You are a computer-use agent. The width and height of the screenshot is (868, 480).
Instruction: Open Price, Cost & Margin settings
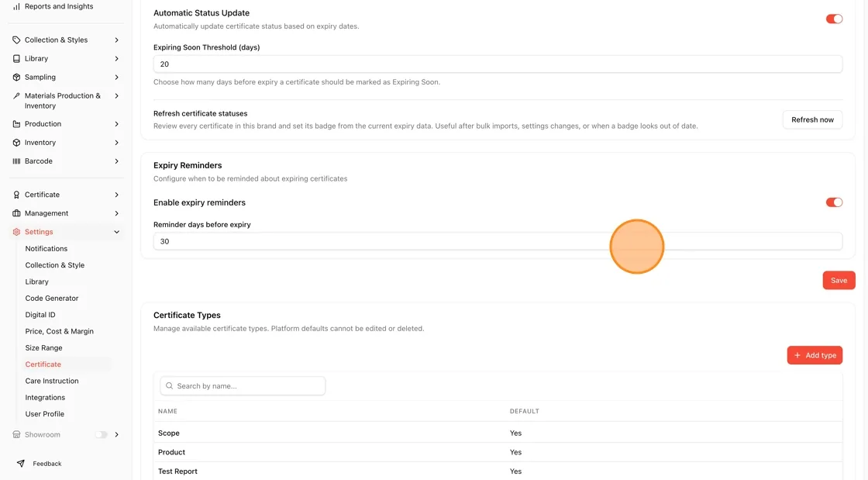[59, 332]
